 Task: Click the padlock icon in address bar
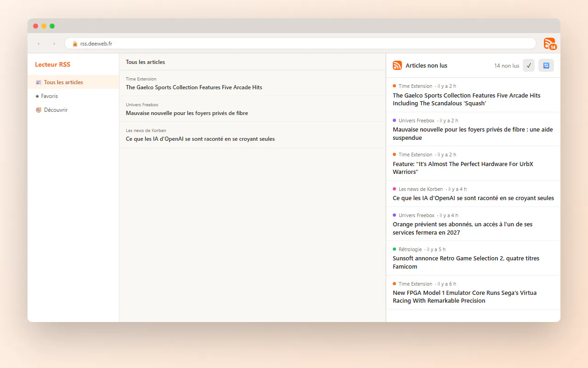point(75,44)
